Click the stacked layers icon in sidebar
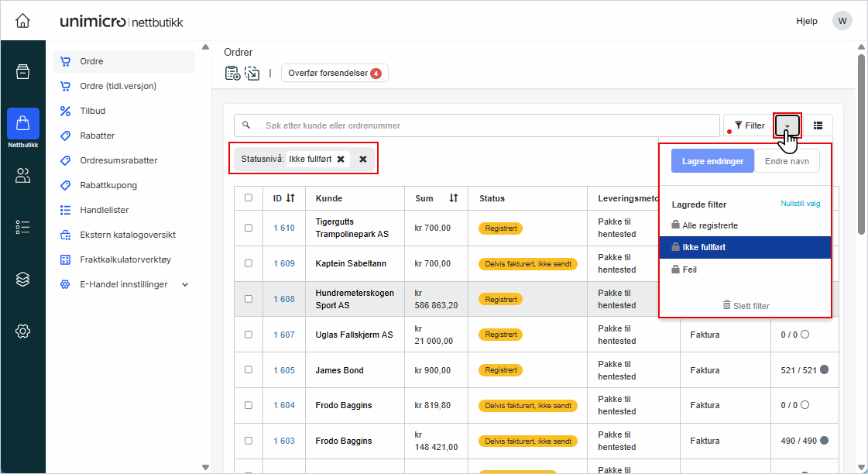Screen dimensions: 868x474 click(22, 280)
